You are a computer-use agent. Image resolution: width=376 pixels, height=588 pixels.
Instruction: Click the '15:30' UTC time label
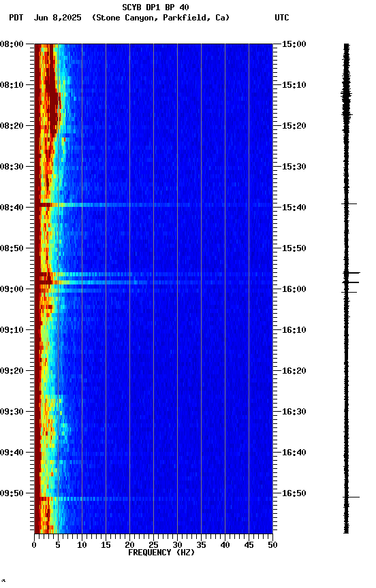(294, 167)
